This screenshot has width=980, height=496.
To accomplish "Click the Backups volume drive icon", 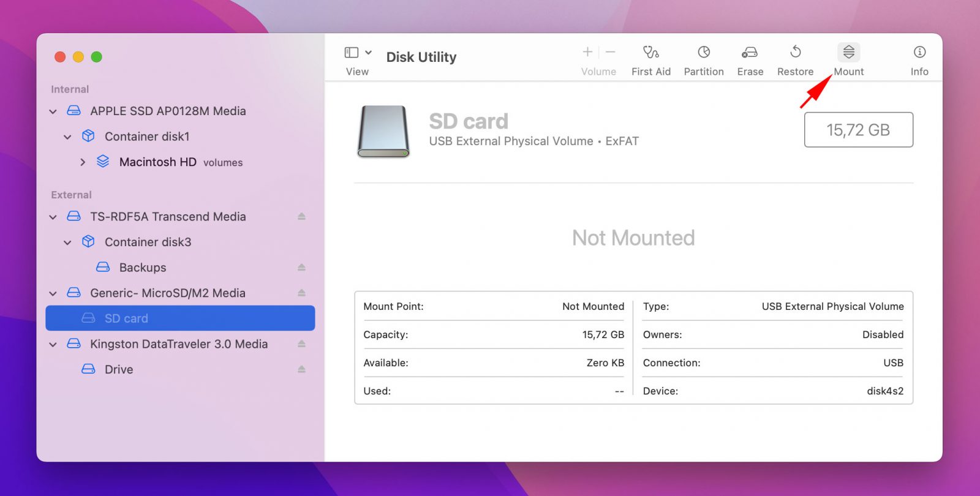I will click(103, 267).
